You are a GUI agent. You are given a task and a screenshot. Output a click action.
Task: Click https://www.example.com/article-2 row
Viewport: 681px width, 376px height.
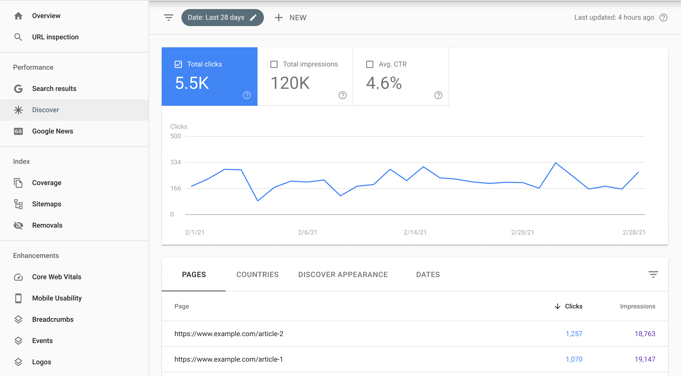point(415,334)
